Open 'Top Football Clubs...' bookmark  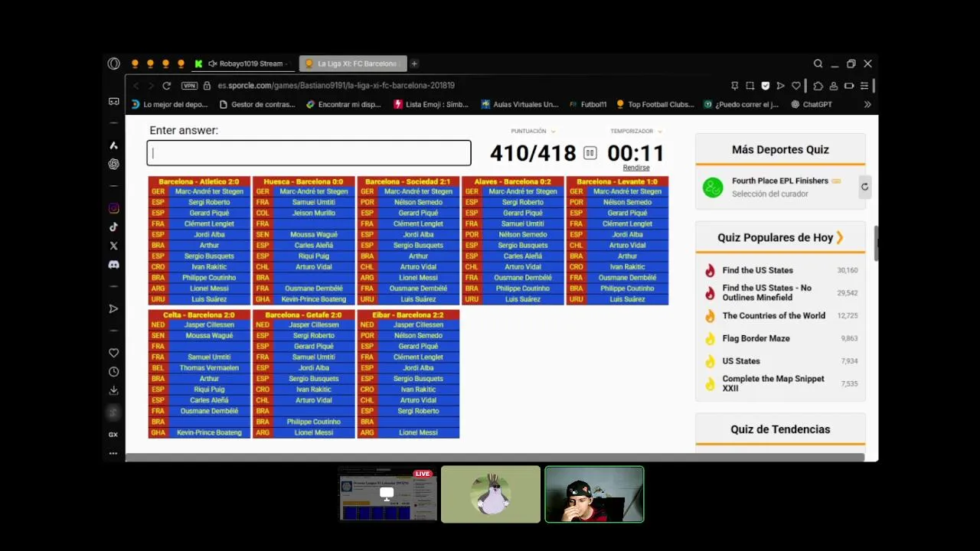click(x=655, y=104)
